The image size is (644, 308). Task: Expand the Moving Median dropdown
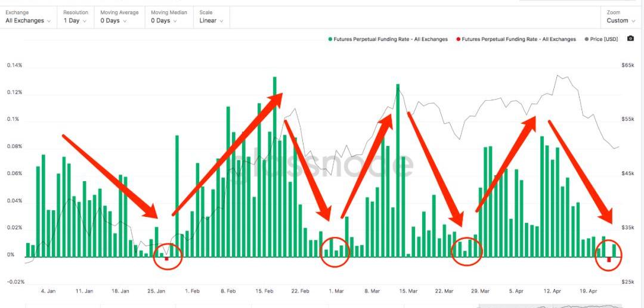[168, 20]
